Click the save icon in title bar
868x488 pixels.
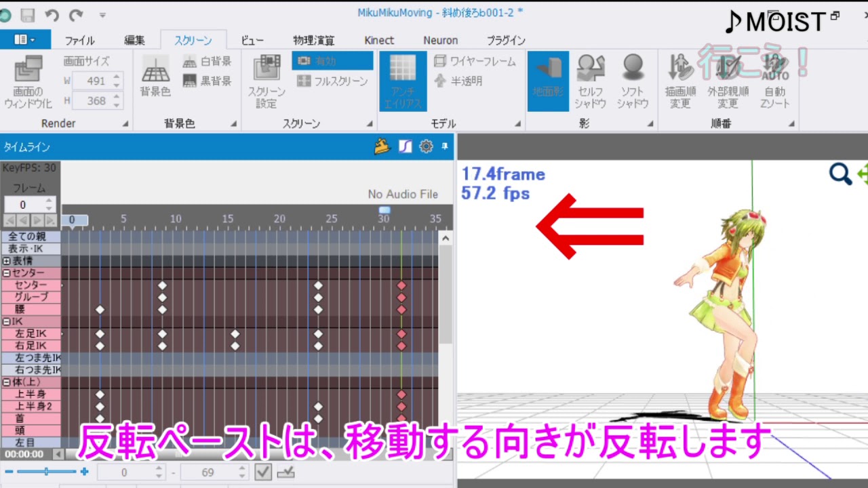28,14
